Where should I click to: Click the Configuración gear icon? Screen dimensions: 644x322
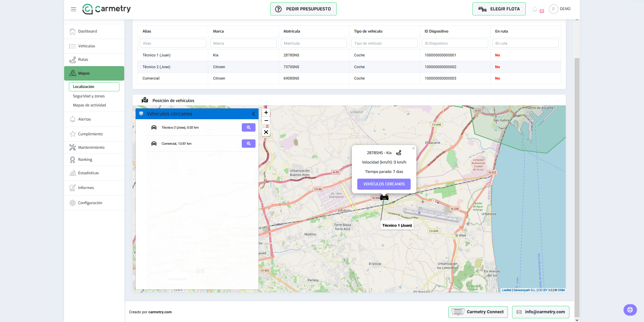73,203
